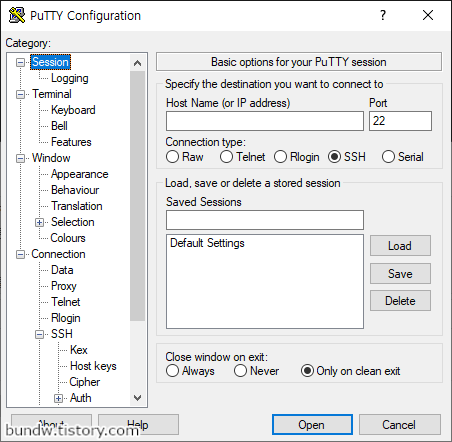Click the Port field showing 22
This screenshot has width=452, height=442.
click(x=400, y=121)
